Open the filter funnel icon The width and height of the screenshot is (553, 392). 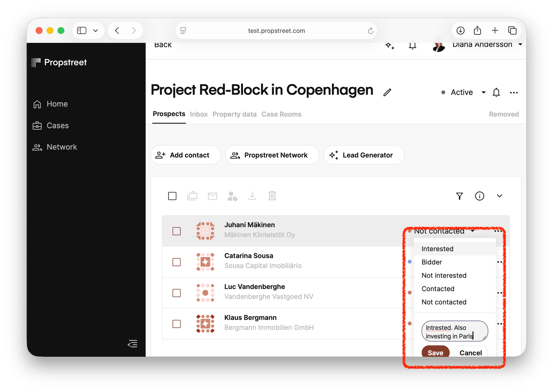coord(459,196)
